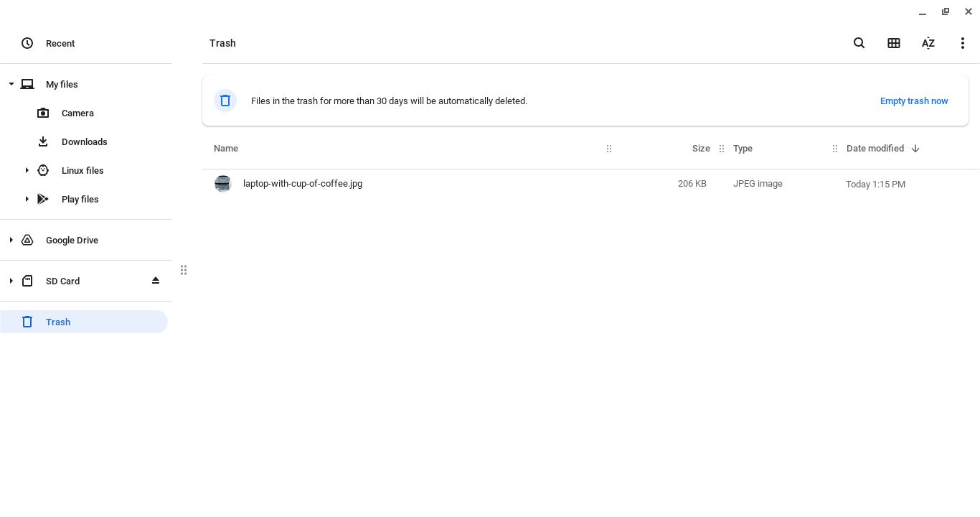Click the Linux penguin icon
This screenshot has height=517, width=980.
click(43, 170)
